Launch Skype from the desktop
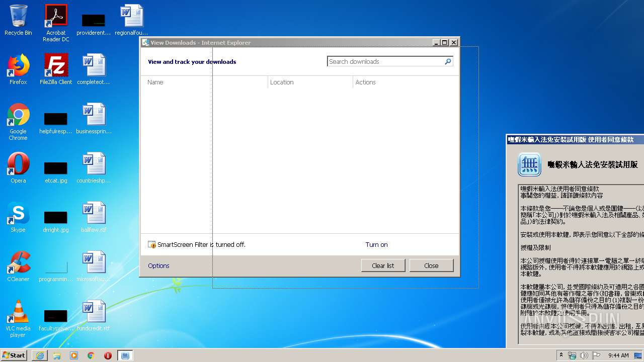 pyautogui.click(x=18, y=217)
